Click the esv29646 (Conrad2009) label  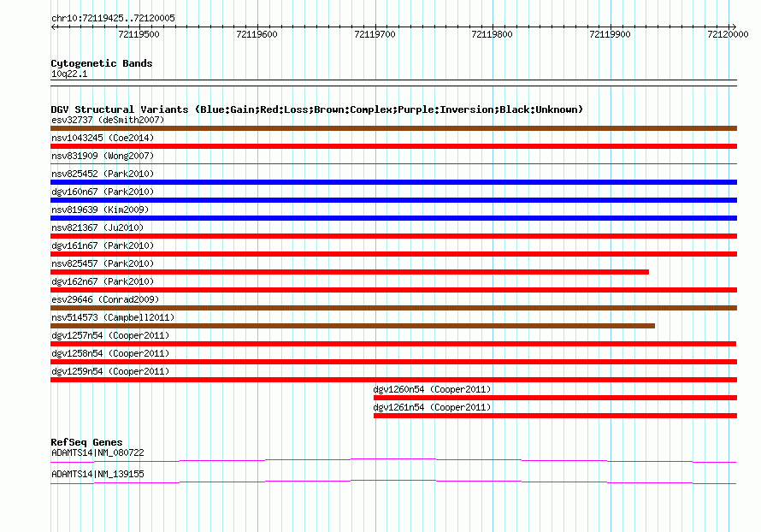[105, 299]
